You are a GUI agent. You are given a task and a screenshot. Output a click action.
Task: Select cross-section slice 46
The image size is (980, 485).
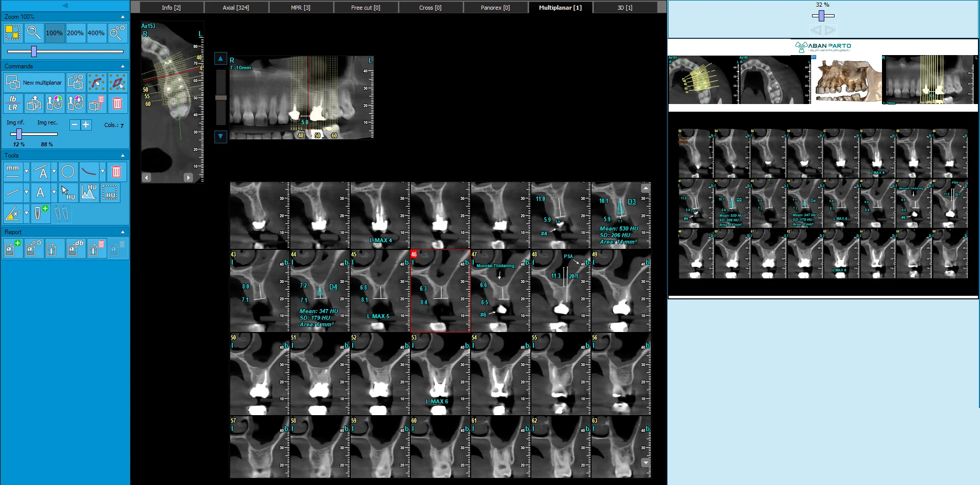(440, 291)
